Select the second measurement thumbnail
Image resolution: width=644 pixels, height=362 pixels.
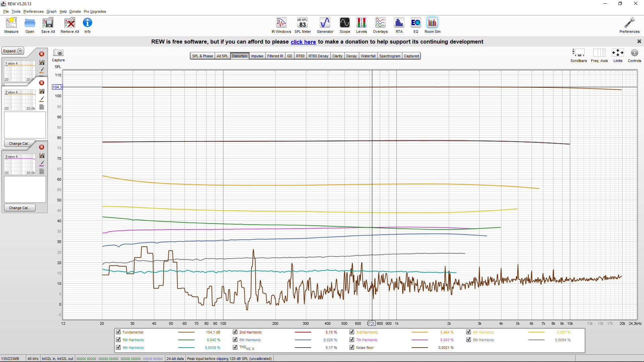19,100
